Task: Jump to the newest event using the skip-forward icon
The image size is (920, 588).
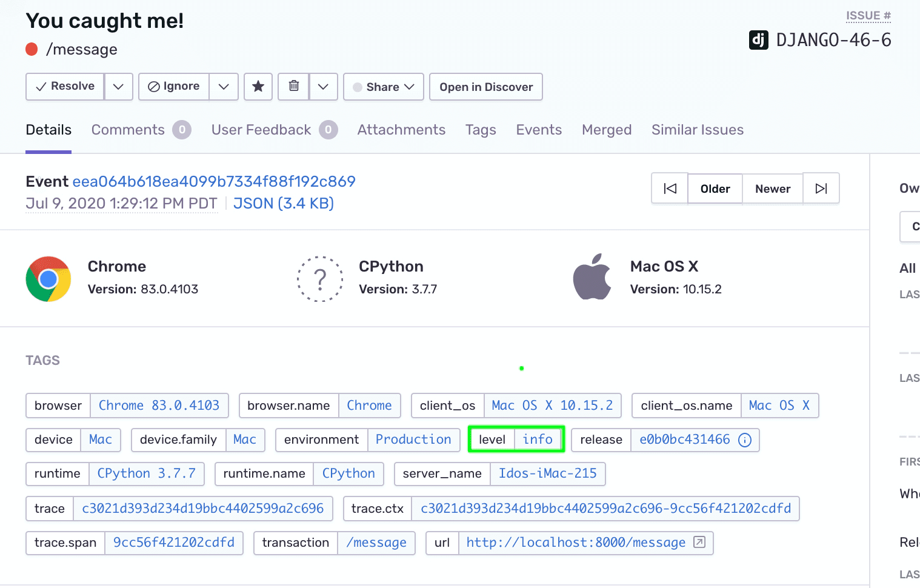Action: [821, 188]
